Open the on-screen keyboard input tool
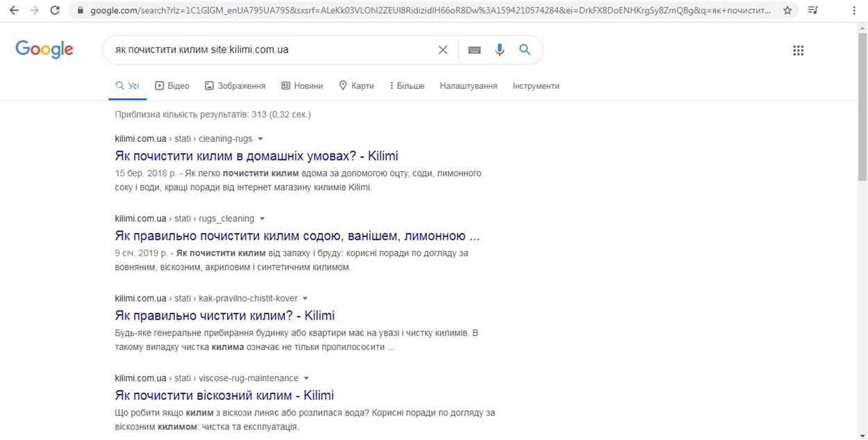The image size is (868, 440). [474, 50]
